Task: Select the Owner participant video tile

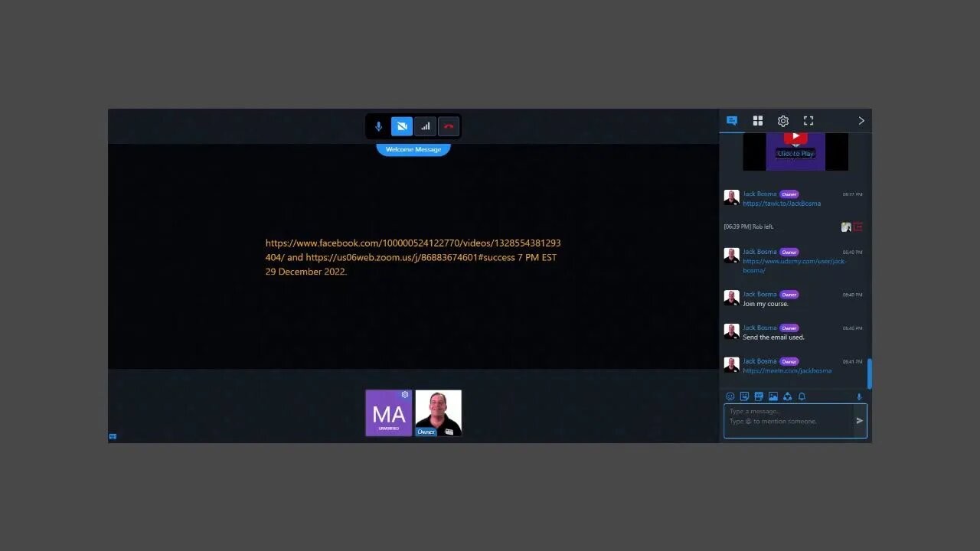Action: [438, 413]
